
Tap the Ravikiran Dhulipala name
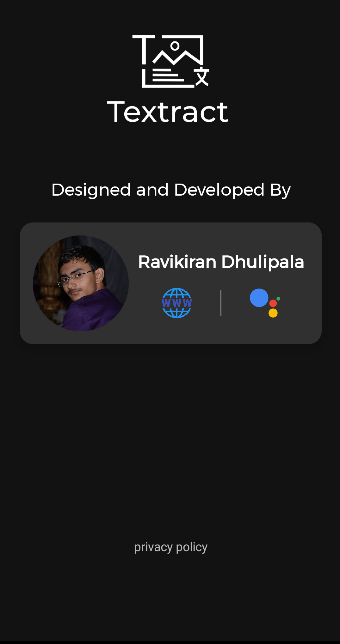(x=221, y=262)
